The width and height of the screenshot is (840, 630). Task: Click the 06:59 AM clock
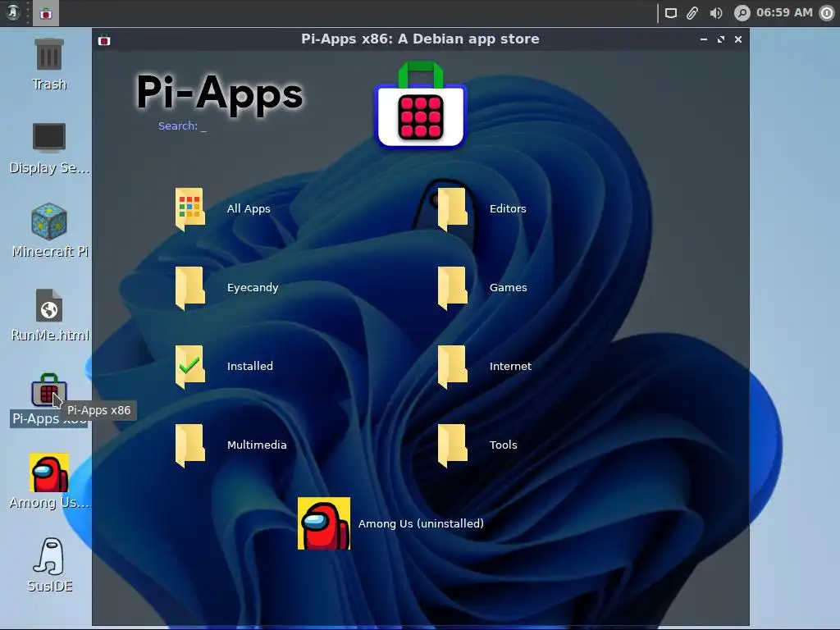coord(784,13)
